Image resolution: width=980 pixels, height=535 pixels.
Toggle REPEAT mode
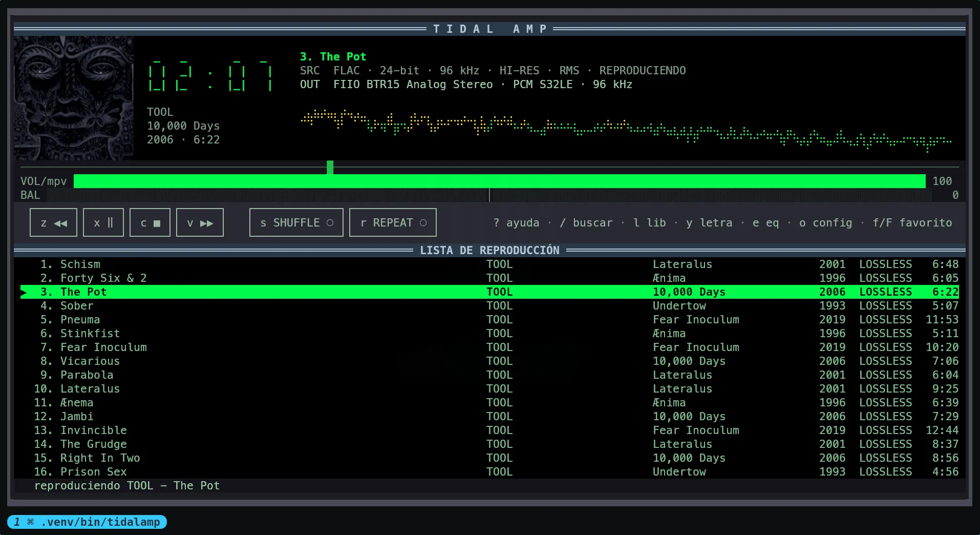pos(393,222)
